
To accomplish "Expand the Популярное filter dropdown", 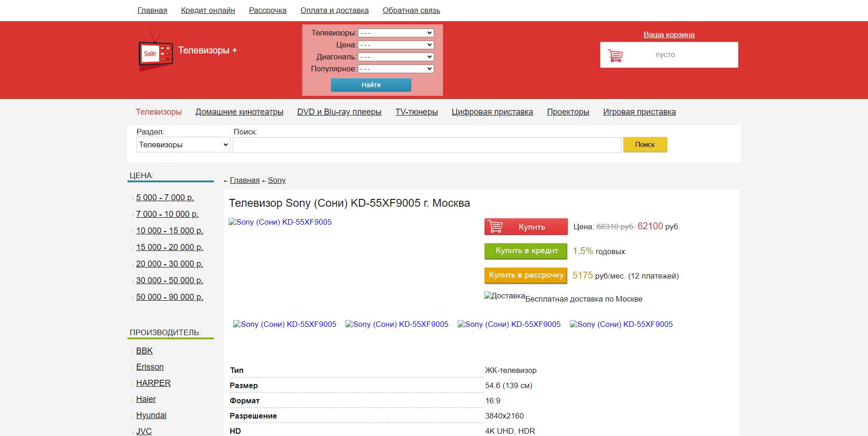I will pos(396,69).
